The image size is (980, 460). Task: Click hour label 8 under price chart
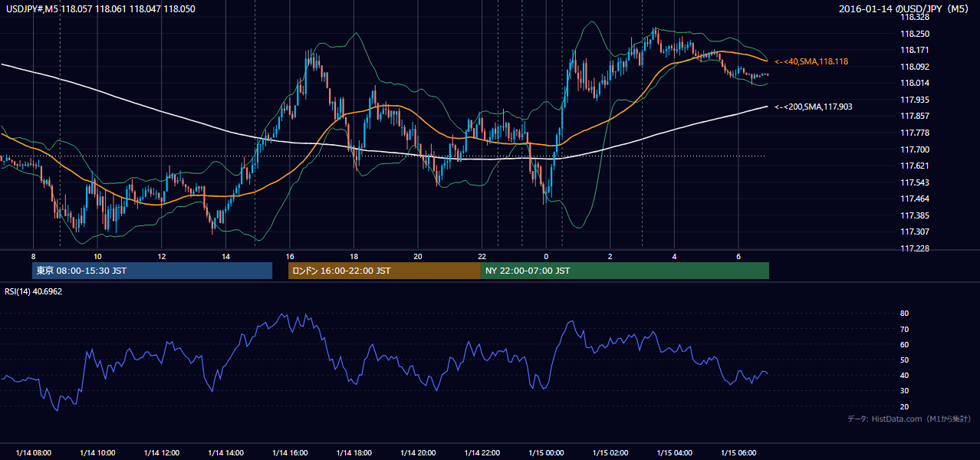point(34,256)
